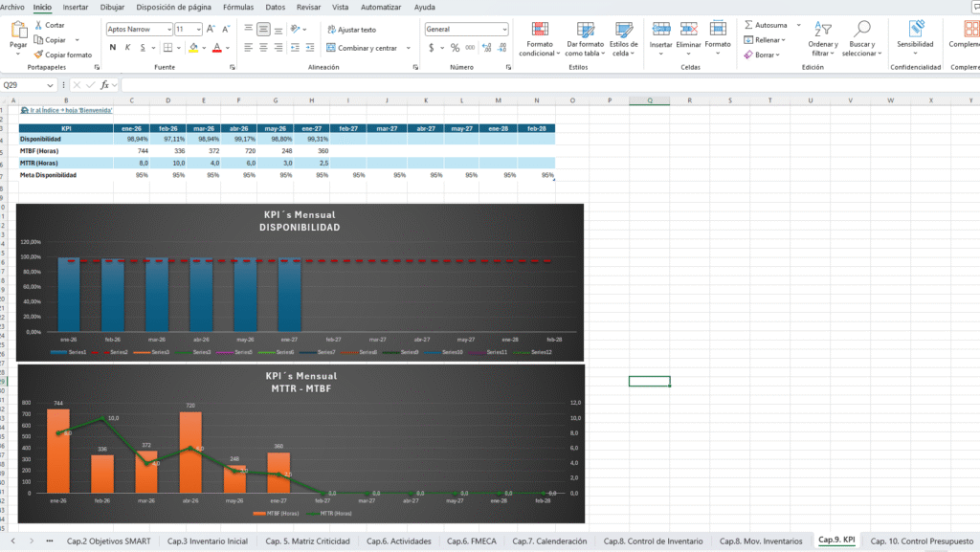Decrease decimal places

(x=501, y=48)
